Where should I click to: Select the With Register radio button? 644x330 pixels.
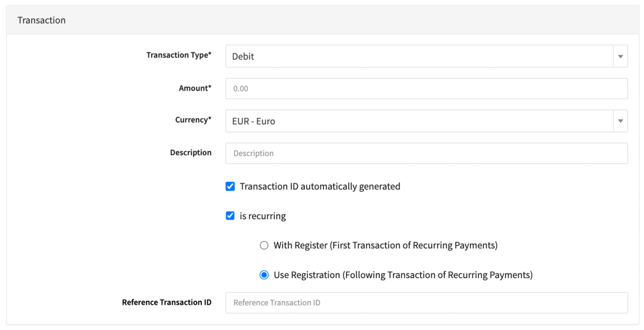point(264,245)
